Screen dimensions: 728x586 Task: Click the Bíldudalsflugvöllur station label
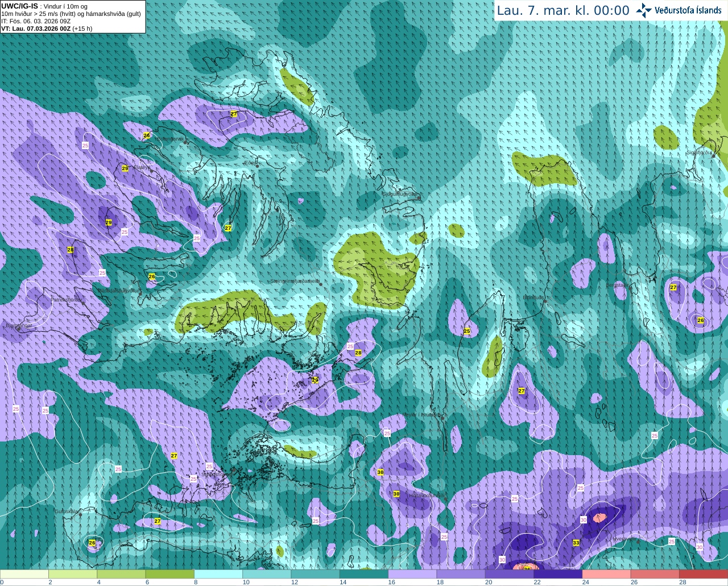[118, 290]
